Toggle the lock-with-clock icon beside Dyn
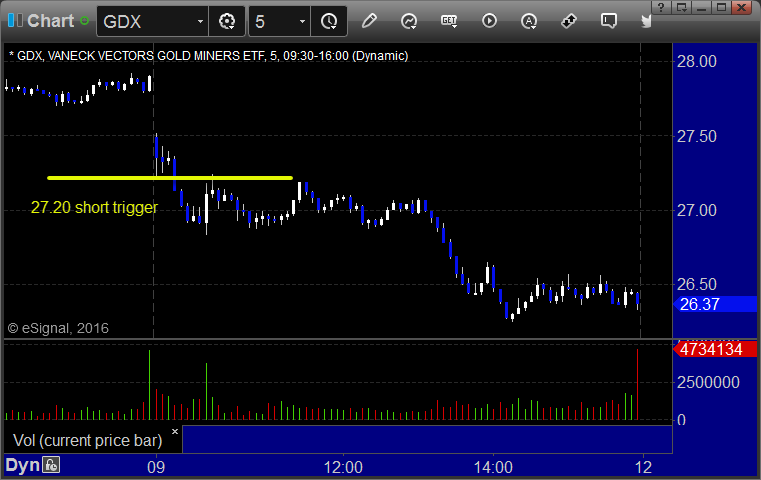Image resolution: width=761 pixels, height=480 pixels. (51, 465)
